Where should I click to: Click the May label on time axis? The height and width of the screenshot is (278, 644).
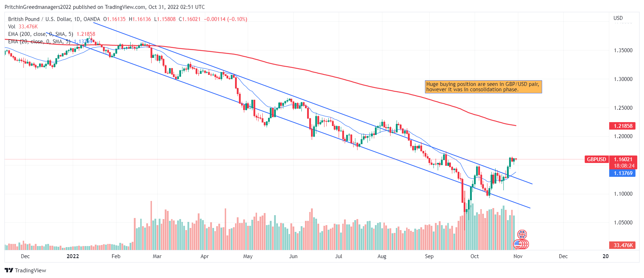[x=248, y=256]
